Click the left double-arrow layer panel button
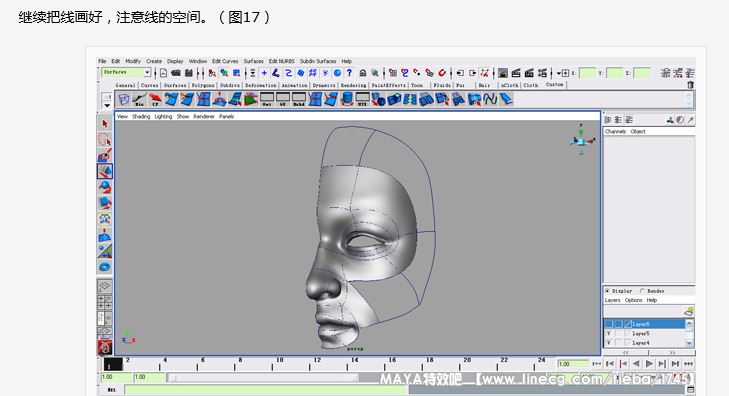Screen dimensions: 729x396 626,353
